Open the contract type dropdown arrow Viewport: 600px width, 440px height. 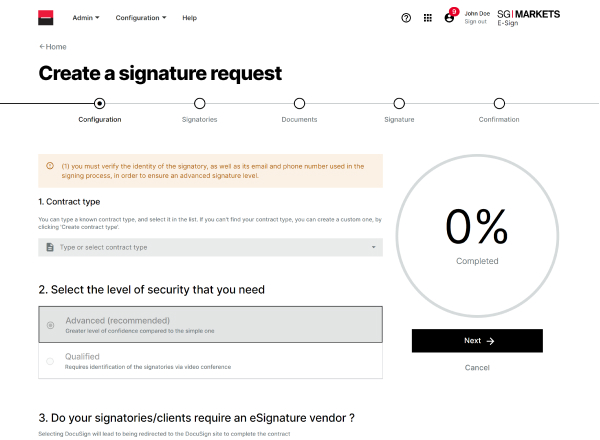(373, 247)
